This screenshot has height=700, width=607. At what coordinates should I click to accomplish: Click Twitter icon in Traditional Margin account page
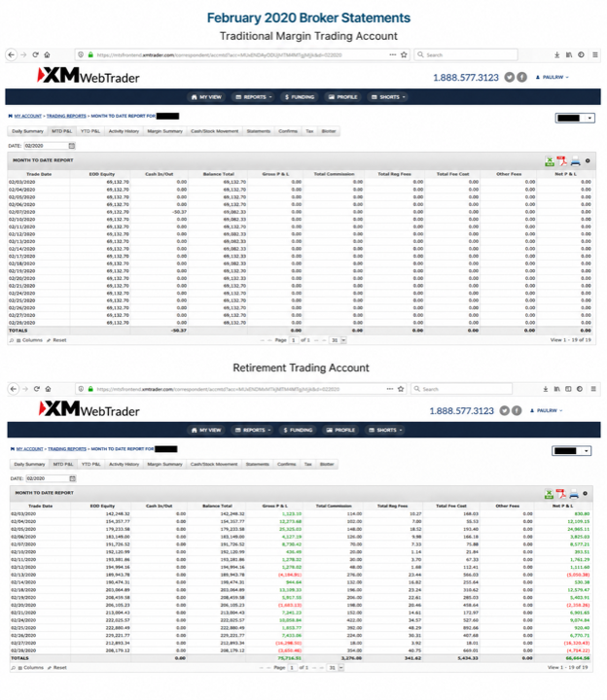tap(510, 77)
